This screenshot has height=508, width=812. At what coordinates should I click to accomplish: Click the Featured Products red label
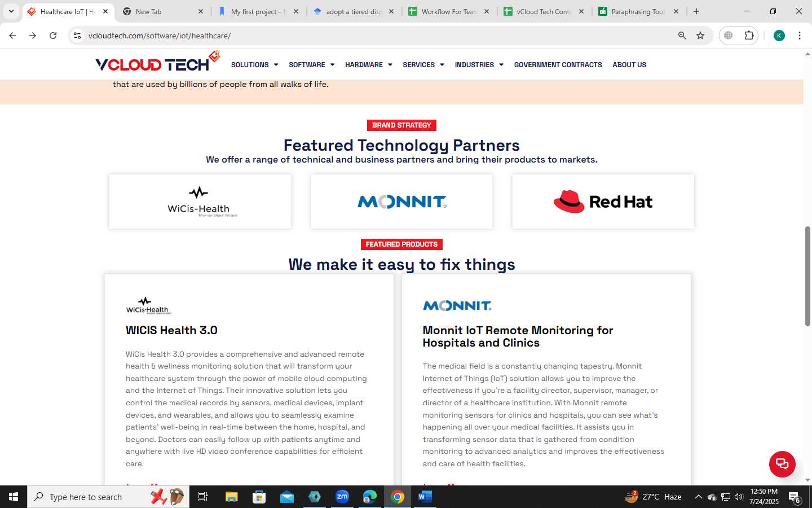point(401,244)
